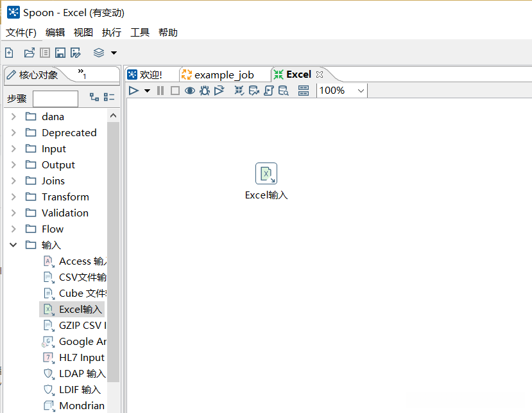Open the run options dropdown arrow
Viewport: 532px width, 413px height.
click(x=147, y=91)
